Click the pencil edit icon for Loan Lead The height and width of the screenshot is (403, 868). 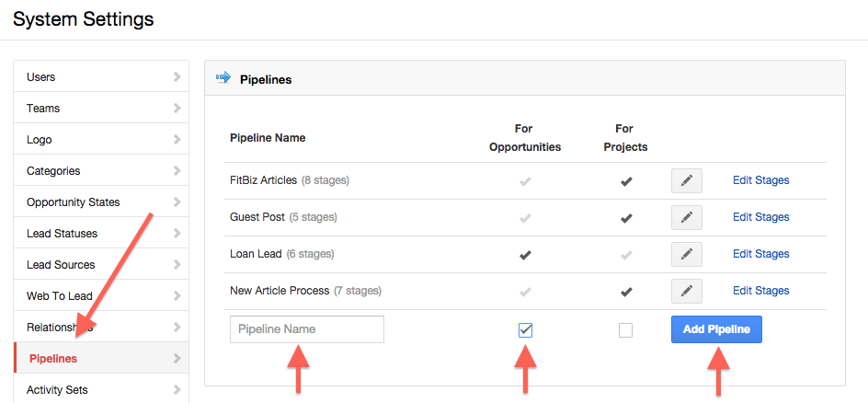686,254
